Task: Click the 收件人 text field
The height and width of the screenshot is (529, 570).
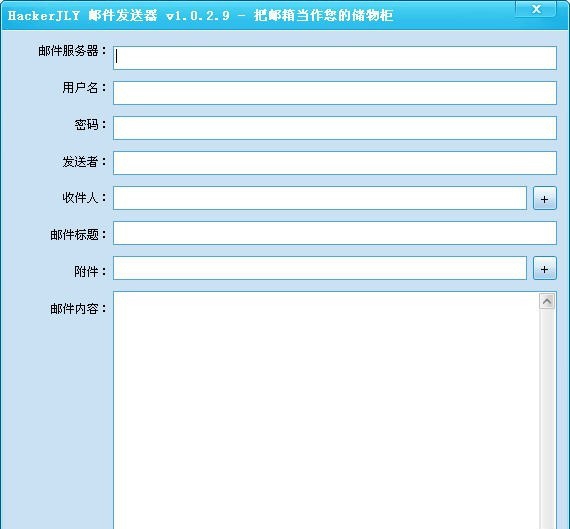Action: coord(320,198)
